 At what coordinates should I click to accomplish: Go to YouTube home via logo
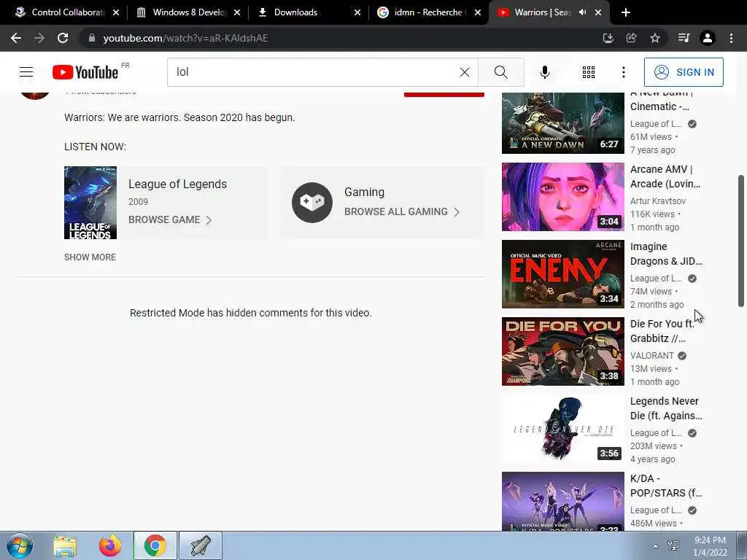point(85,72)
